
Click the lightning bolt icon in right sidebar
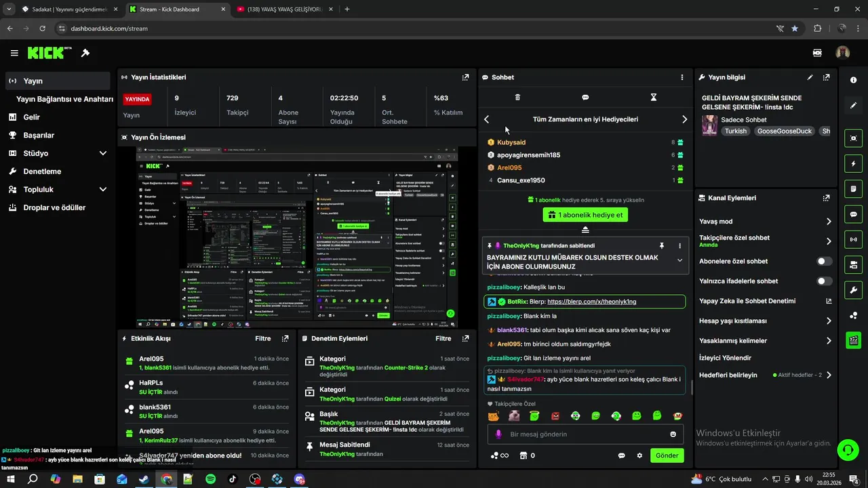point(853,163)
